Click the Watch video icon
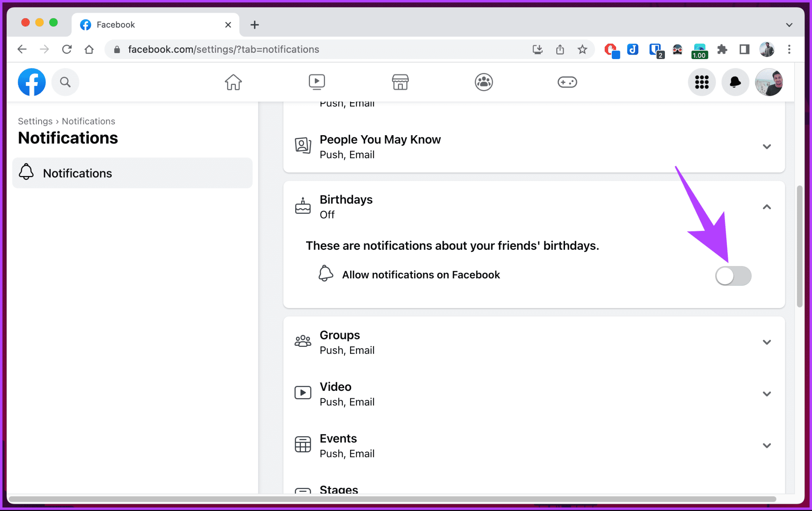812x511 pixels. point(316,82)
